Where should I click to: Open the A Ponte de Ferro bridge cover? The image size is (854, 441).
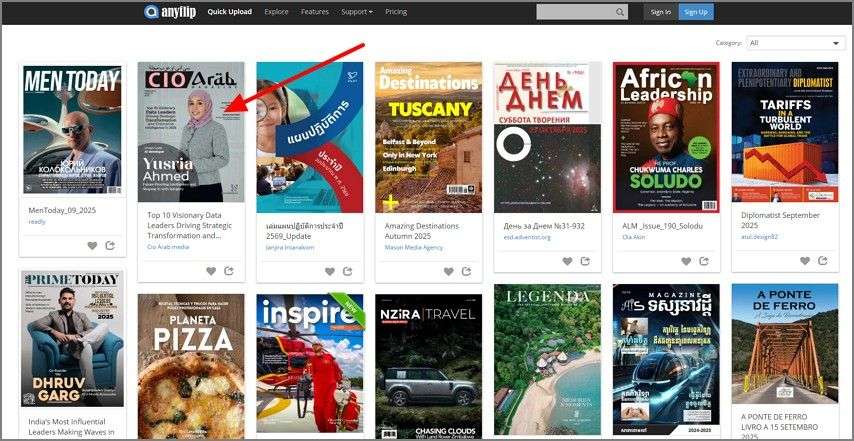[x=785, y=344]
